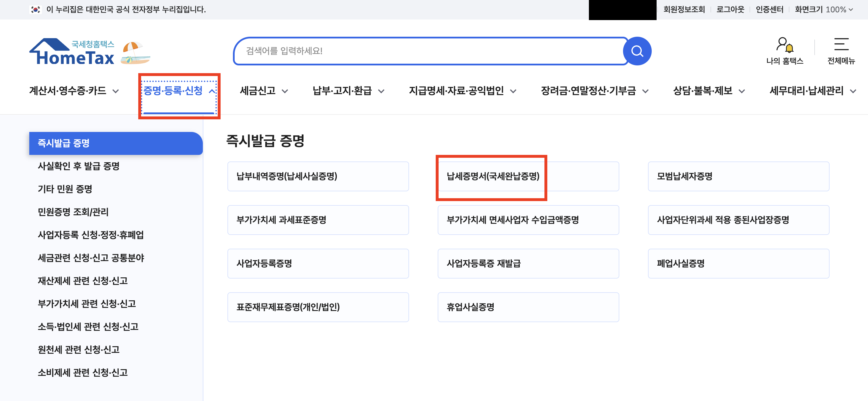
Task: Open 인증센터 link
Action: [769, 9]
